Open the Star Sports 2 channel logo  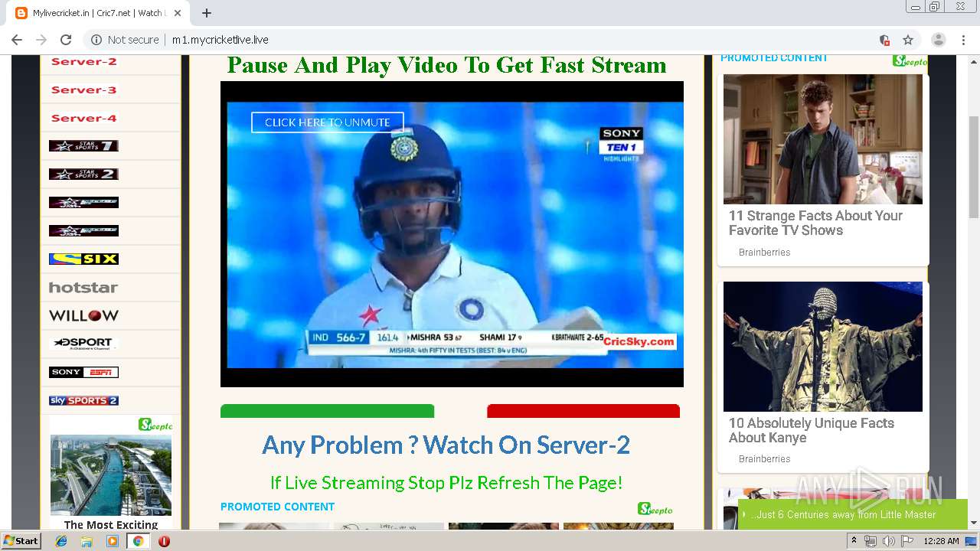(83, 174)
